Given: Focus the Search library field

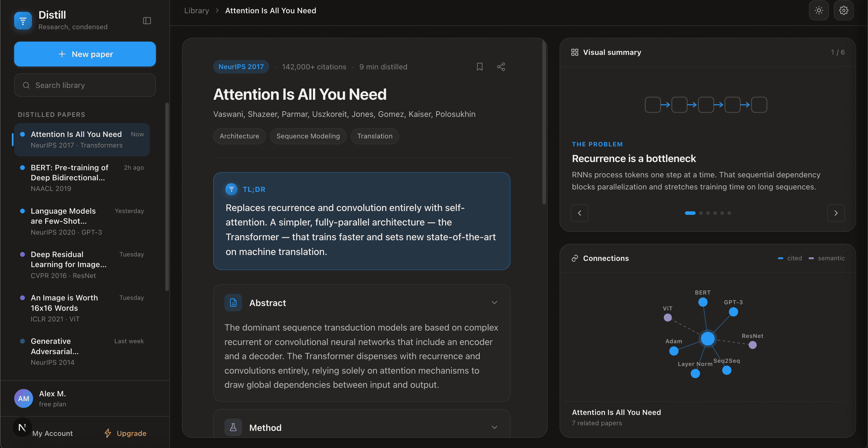Looking at the screenshot, I should pyautogui.click(x=85, y=85).
